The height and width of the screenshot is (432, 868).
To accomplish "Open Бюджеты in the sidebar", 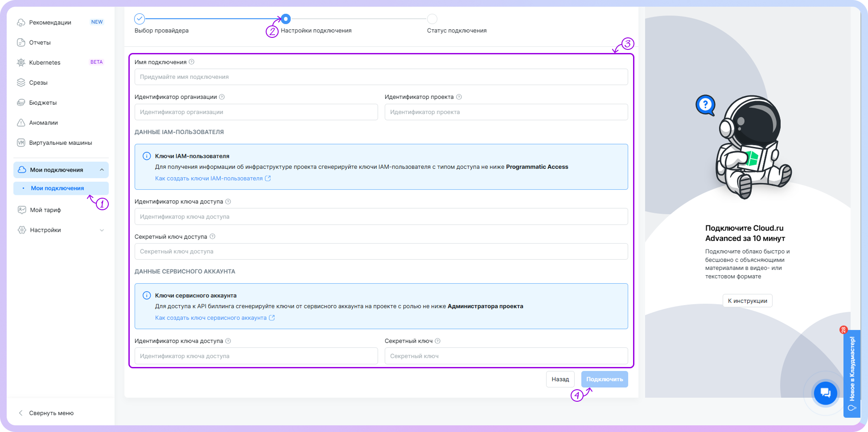I will pyautogui.click(x=43, y=103).
